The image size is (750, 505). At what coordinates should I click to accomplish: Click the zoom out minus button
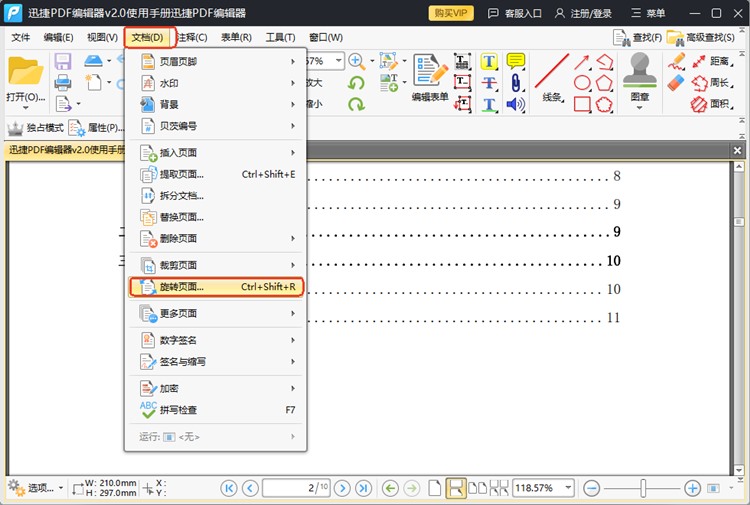[x=592, y=488]
